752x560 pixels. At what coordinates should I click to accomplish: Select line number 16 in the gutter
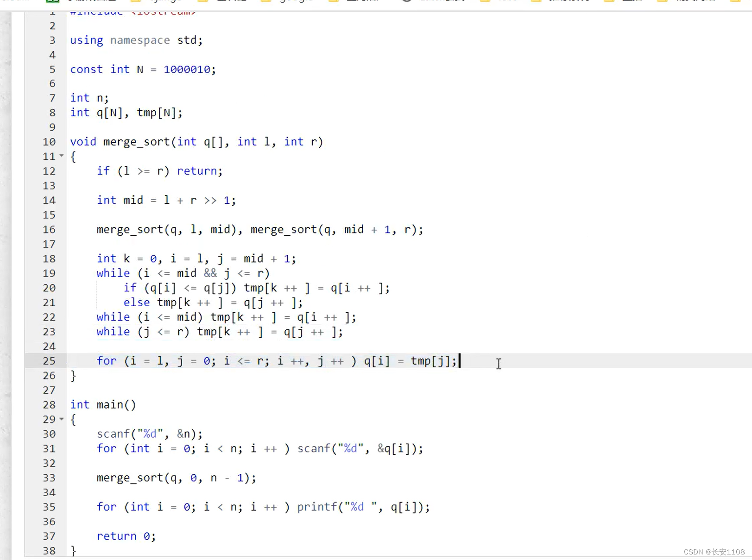[49, 229]
